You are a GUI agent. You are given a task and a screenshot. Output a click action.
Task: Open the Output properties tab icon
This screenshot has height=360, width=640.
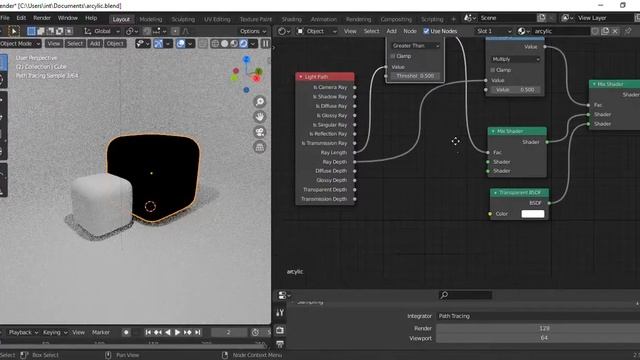tap(280, 345)
